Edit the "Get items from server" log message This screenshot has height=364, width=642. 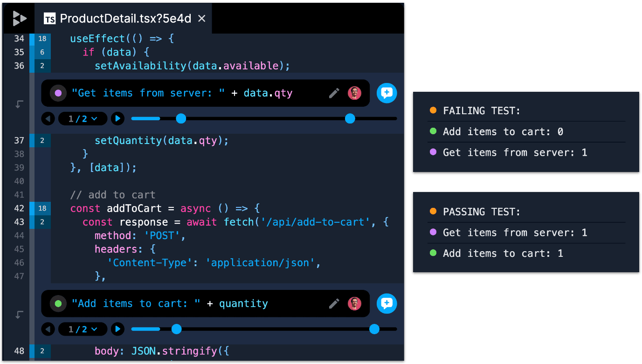click(x=334, y=93)
